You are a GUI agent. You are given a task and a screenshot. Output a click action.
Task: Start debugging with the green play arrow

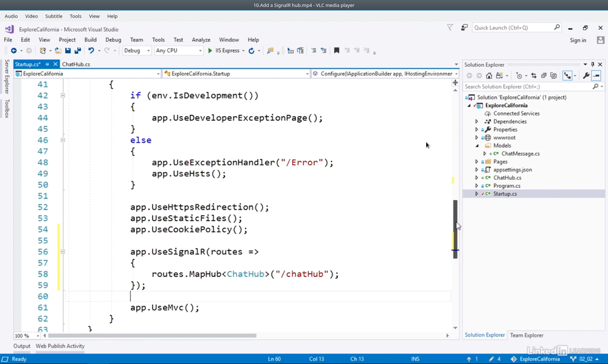[x=210, y=51]
